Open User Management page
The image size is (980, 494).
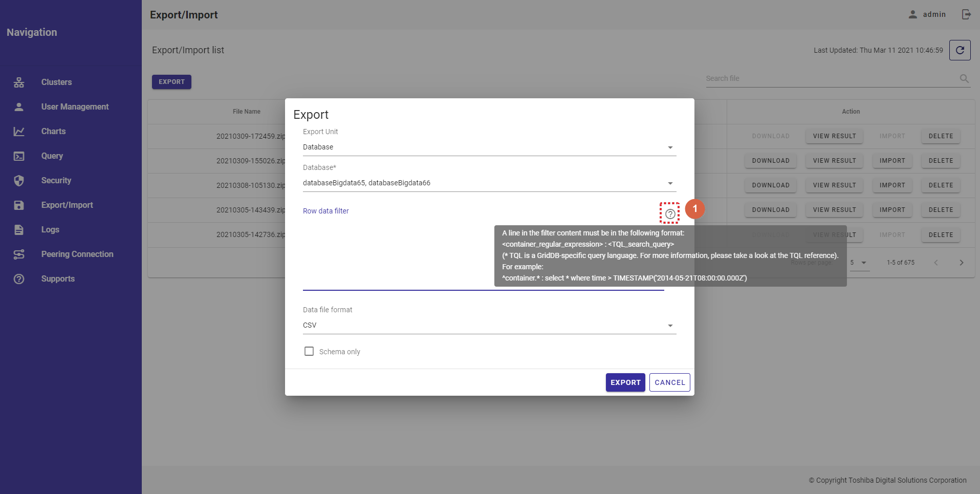point(75,106)
